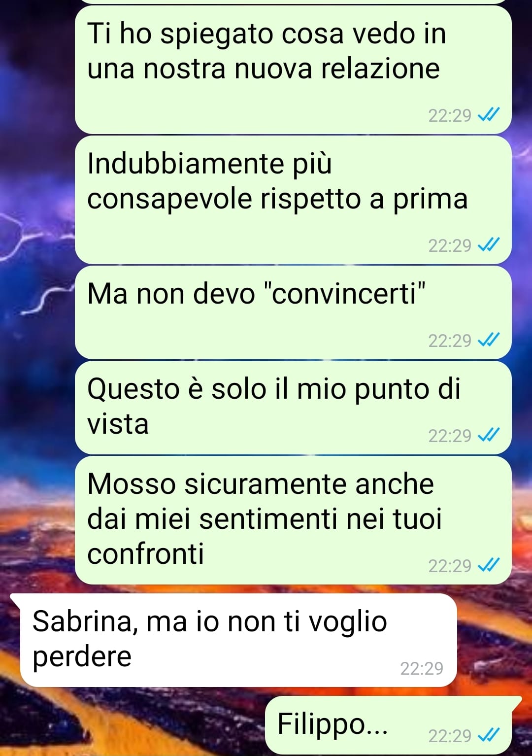Tap the timestamp on "Ti ho spiegato" message
Viewport: 532px width, 756px height.
(450, 115)
